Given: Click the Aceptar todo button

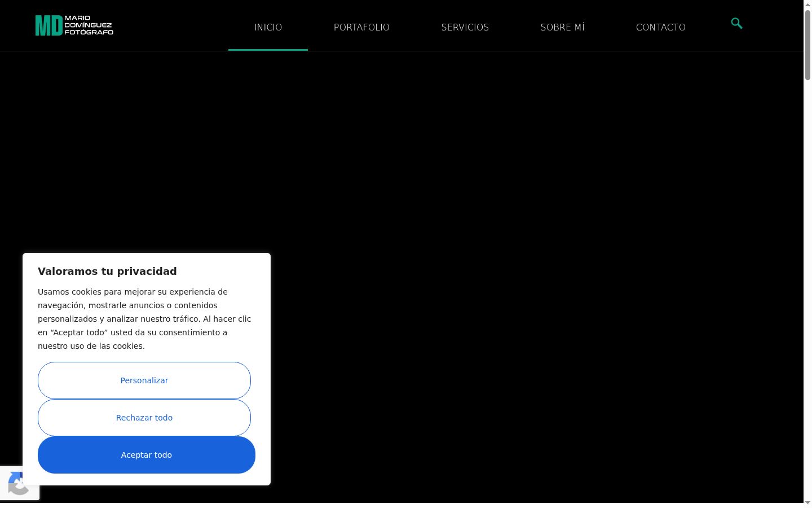Looking at the screenshot, I should pos(147,455).
